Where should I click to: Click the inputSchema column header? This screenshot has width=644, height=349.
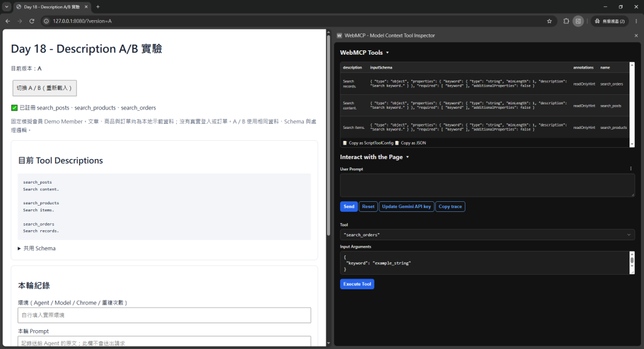[x=381, y=67]
